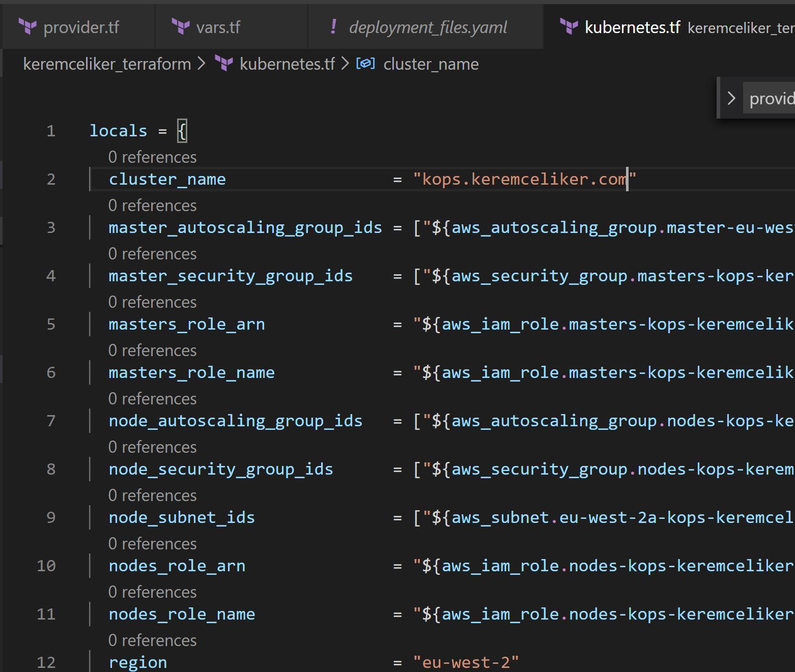This screenshot has height=672, width=795.
Task: Click node_security_group_ids key on line 8
Action: coord(221,469)
